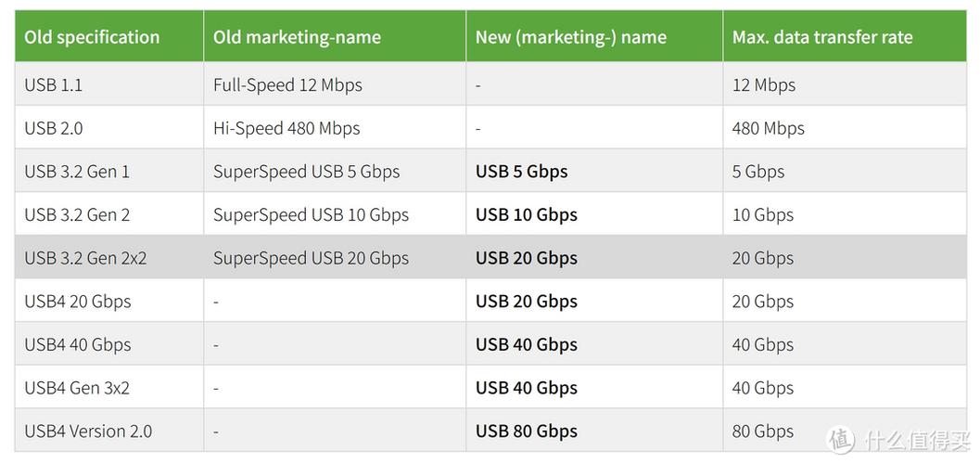Click the Old specification column header
This screenshot has width=980, height=464.
(x=109, y=37)
